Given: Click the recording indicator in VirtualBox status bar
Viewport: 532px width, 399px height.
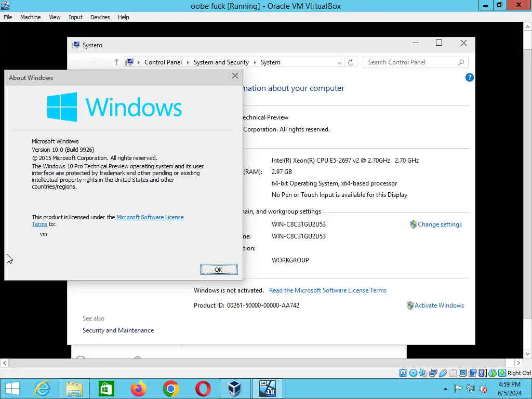Looking at the screenshot, I should (x=472, y=373).
